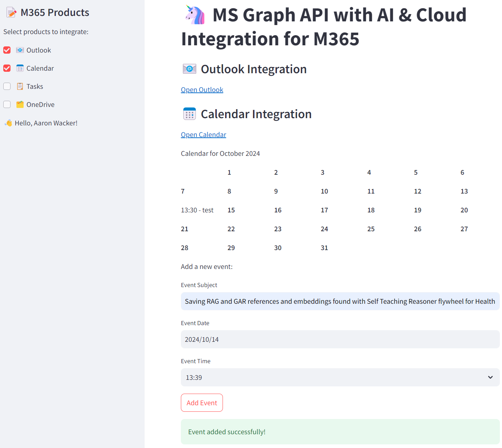Follow the Open Outlook link

[202, 90]
